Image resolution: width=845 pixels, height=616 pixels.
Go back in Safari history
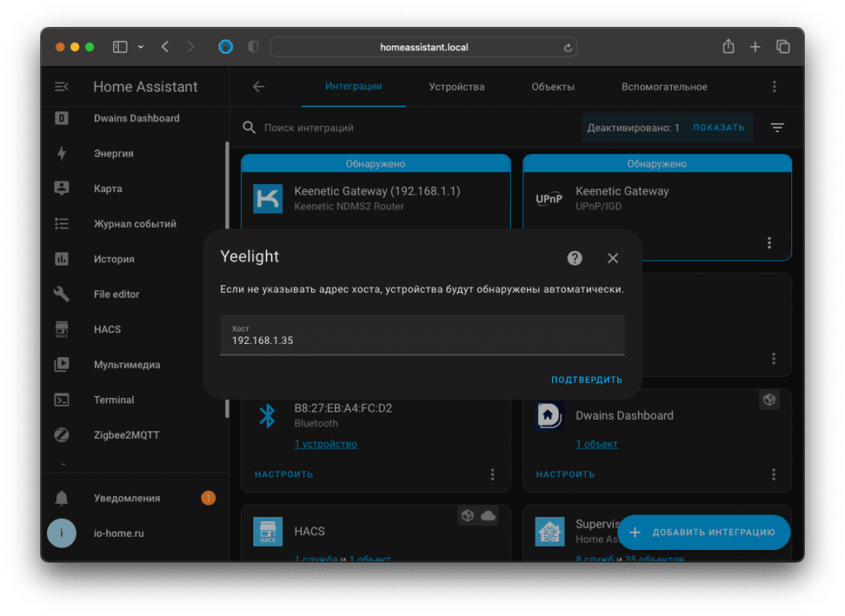(165, 47)
